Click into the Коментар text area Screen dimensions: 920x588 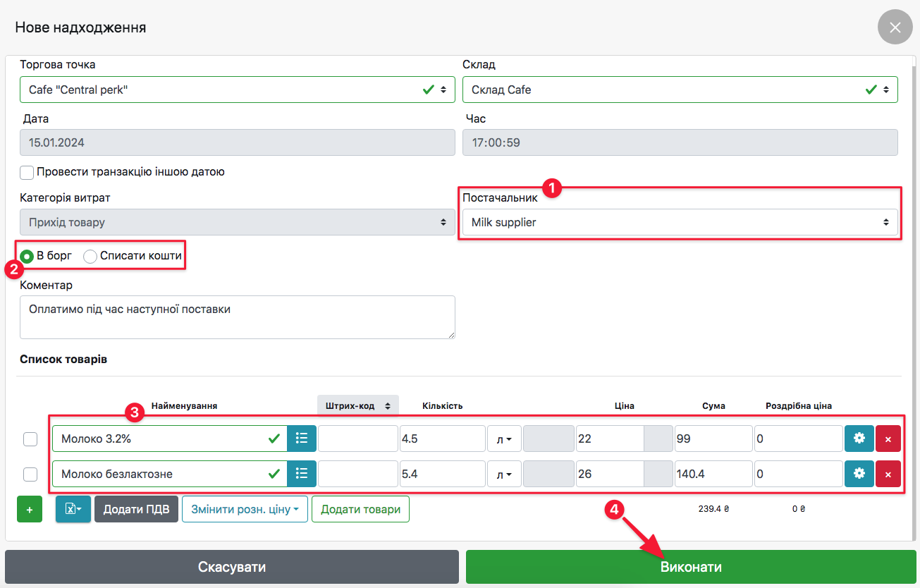point(237,317)
